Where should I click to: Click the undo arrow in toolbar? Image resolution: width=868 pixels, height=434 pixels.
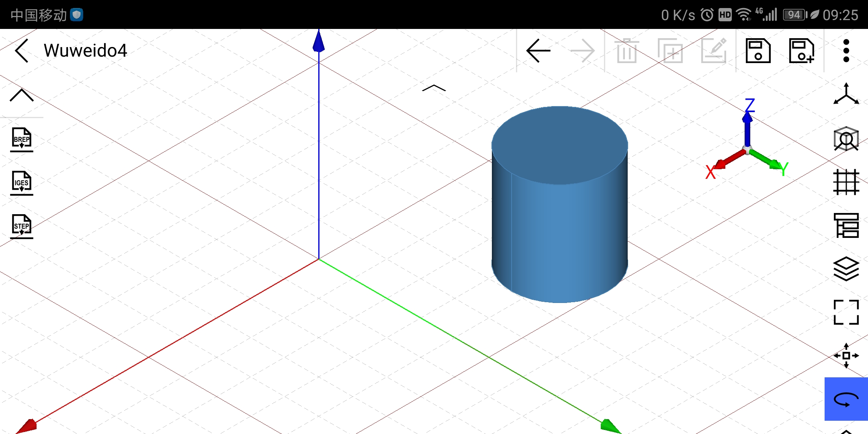coord(538,51)
